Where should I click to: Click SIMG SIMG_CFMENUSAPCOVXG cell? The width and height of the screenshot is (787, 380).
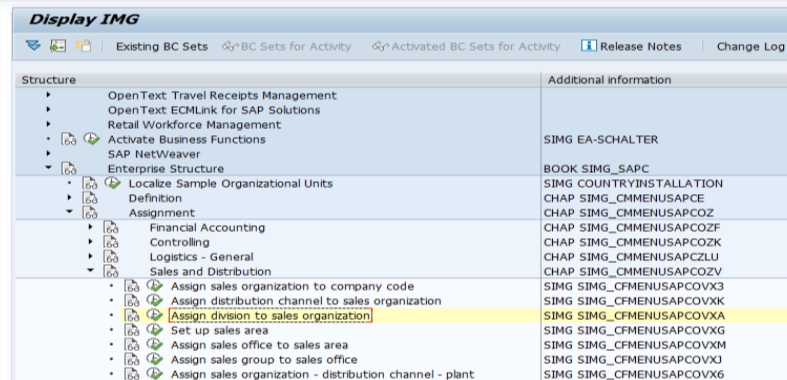[634, 330]
